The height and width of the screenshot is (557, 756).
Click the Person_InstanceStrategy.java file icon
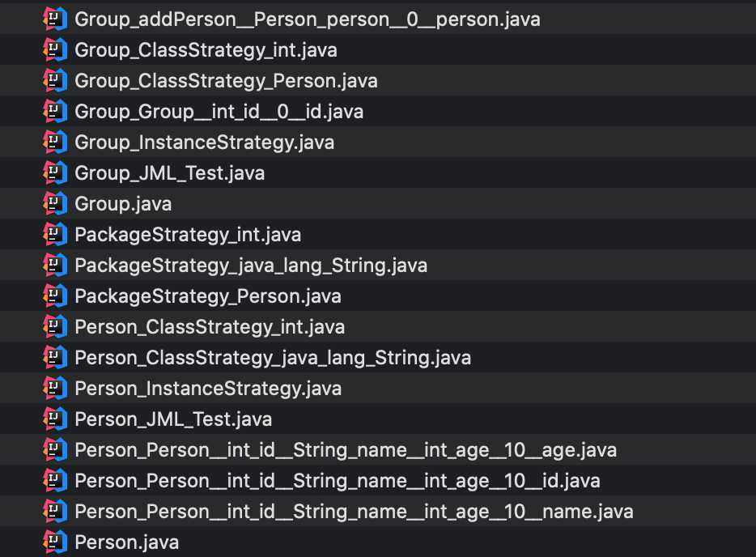pyautogui.click(x=54, y=388)
